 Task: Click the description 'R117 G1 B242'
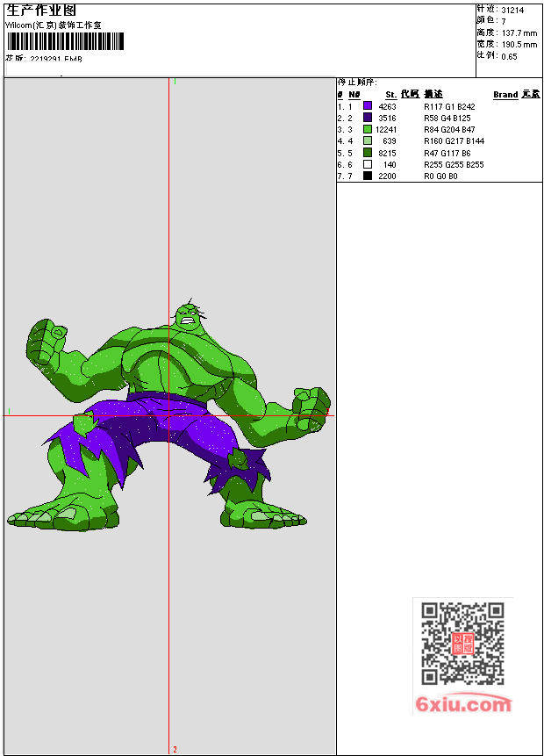tap(449, 106)
